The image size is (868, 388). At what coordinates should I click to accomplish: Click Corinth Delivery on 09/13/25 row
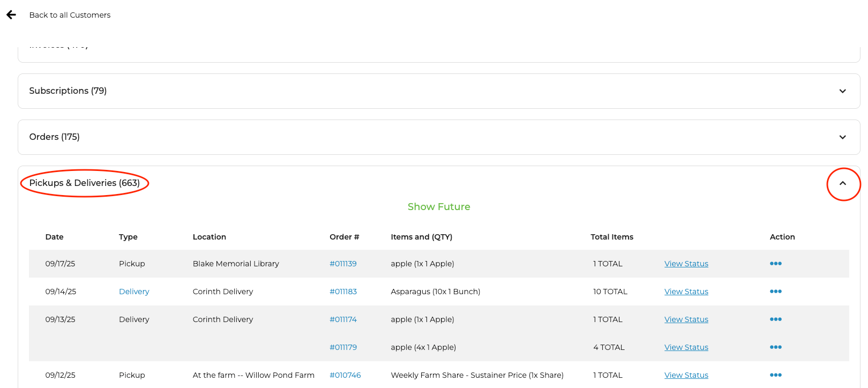223,319
